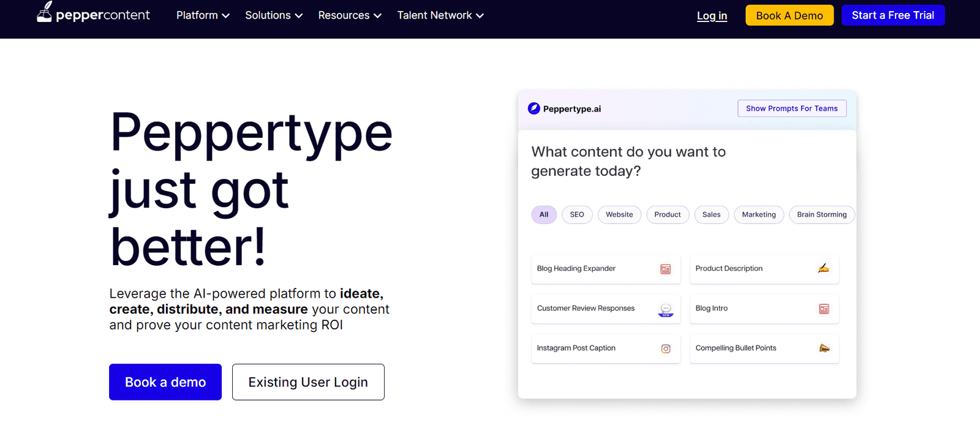Image resolution: width=980 pixels, height=441 pixels.
Task: Click the Instagram Post Caption icon
Action: [665, 349]
